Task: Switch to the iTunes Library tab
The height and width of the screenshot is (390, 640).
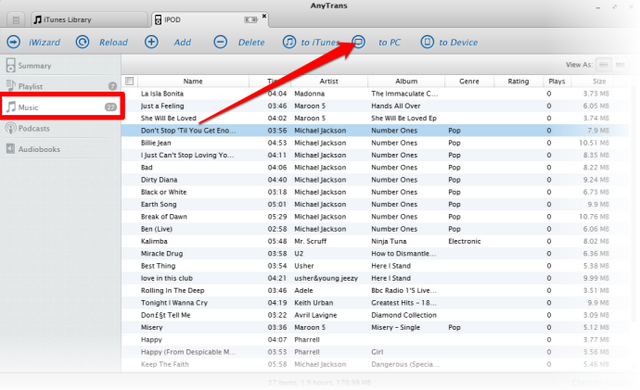Action: [x=89, y=20]
